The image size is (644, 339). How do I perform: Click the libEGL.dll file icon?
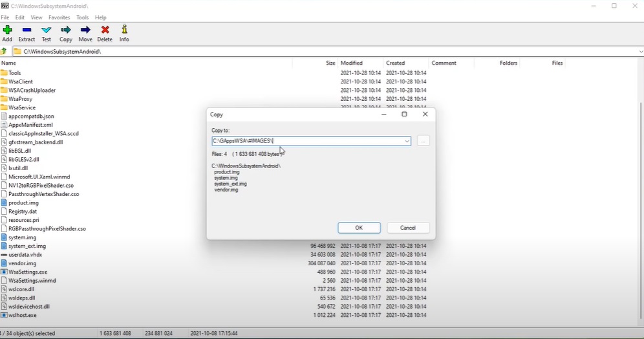point(4,151)
